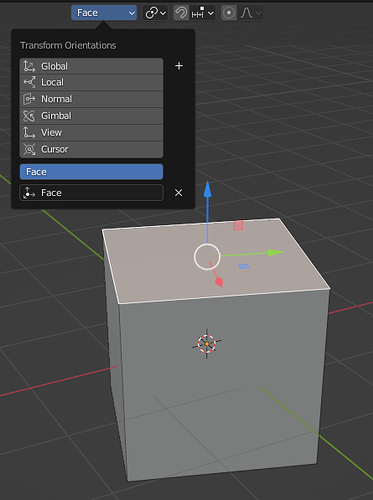This screenshot has height=500, width=373.
Task: Open the pivot point dropdown
Action: (x=155, y=13)
